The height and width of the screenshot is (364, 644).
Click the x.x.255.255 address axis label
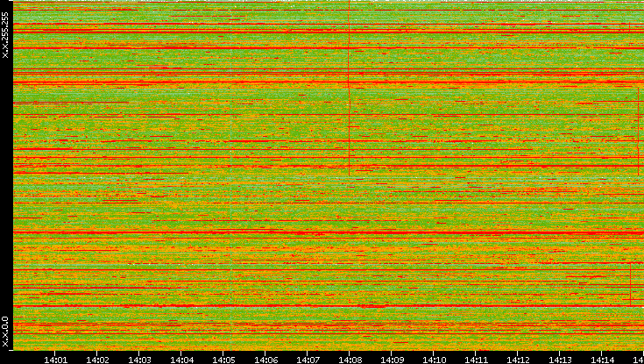tap(5, 35)
